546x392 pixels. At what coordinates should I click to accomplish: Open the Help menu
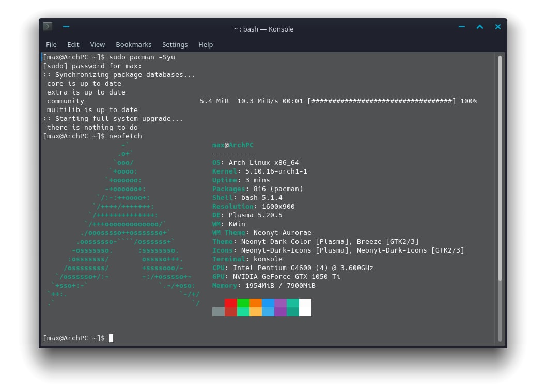[x=206, y=44]
